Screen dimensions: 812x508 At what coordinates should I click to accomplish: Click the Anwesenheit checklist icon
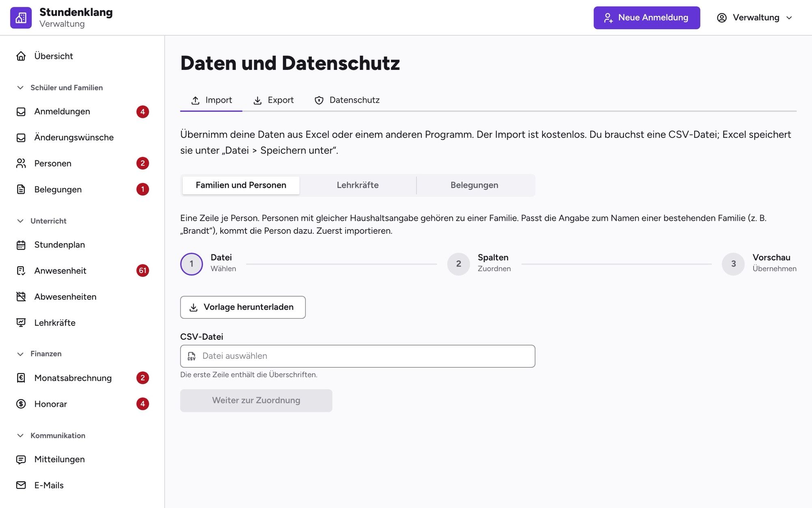pyautogui.click(x=21, y=271)
